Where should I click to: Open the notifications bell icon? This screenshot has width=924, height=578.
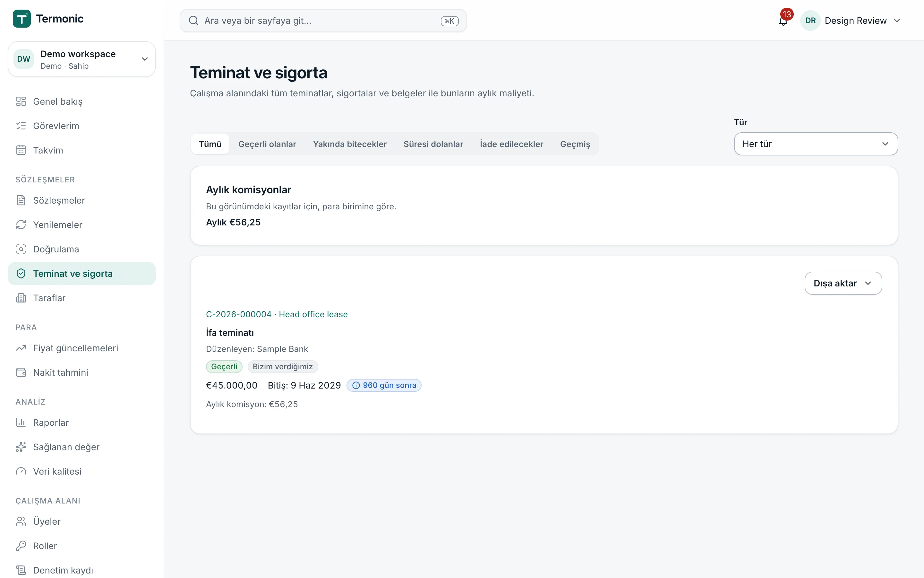(783, 21)
